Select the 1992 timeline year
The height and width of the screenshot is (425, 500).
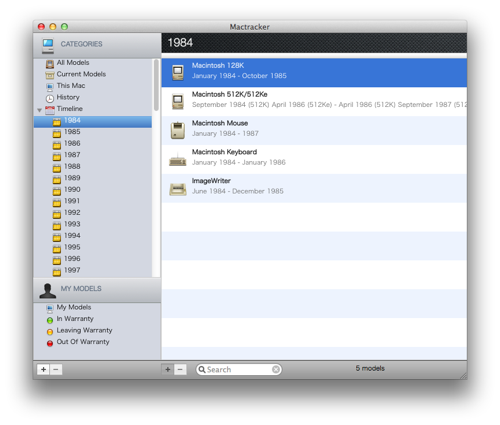pos(72,212)
